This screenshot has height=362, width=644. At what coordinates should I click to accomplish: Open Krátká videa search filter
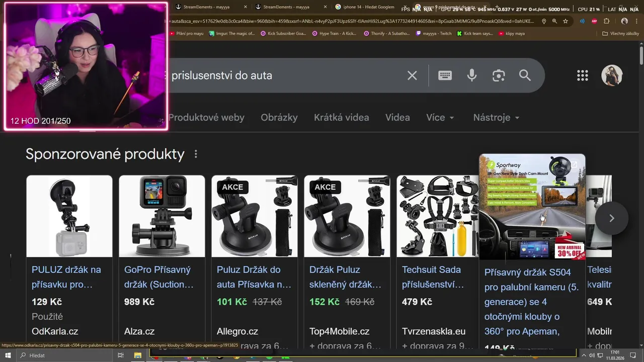point(342,118)
